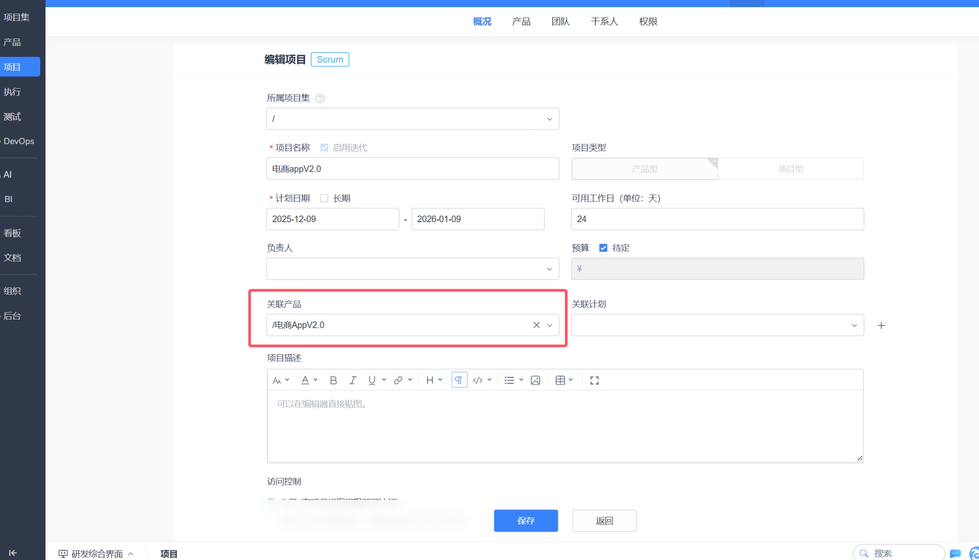The width and height of the screenshot is (979, 560).
Task: Open the 干系人 tab
Action: click(604, 21)
